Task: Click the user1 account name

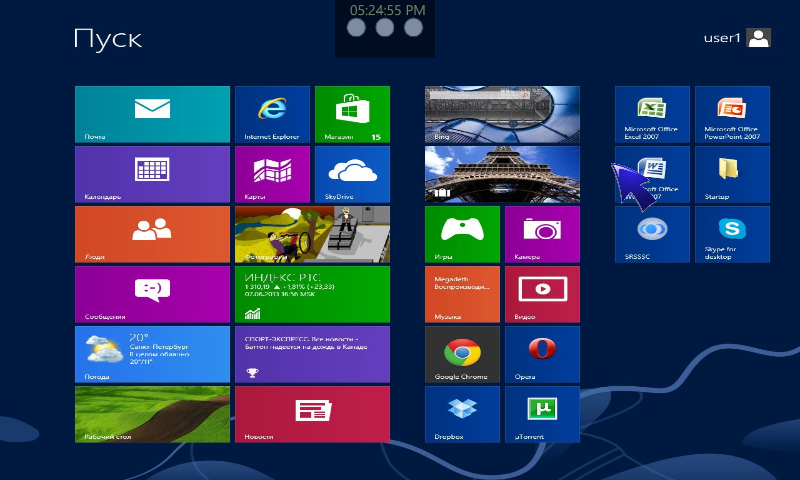Action: click(x=722, y=38)
